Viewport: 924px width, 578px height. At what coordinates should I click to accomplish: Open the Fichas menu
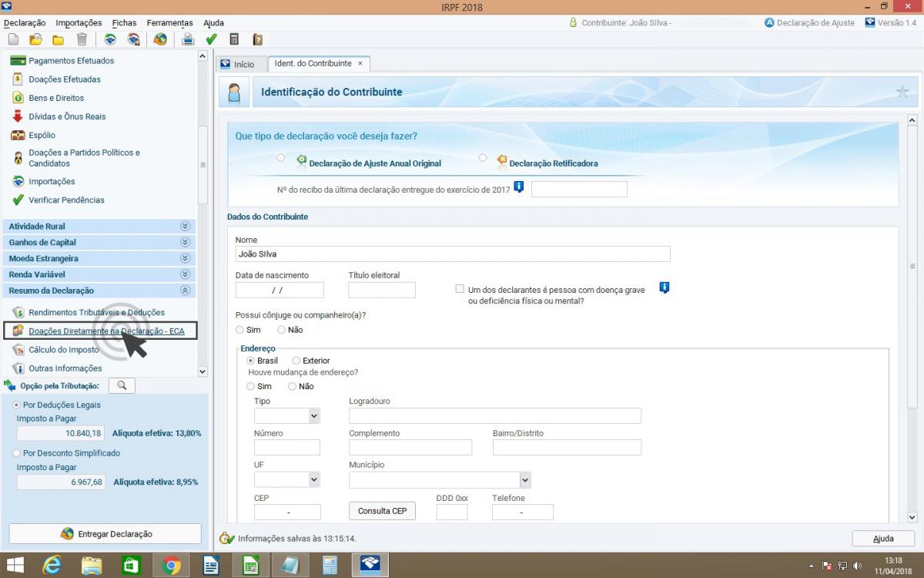(x=124, y=23)
